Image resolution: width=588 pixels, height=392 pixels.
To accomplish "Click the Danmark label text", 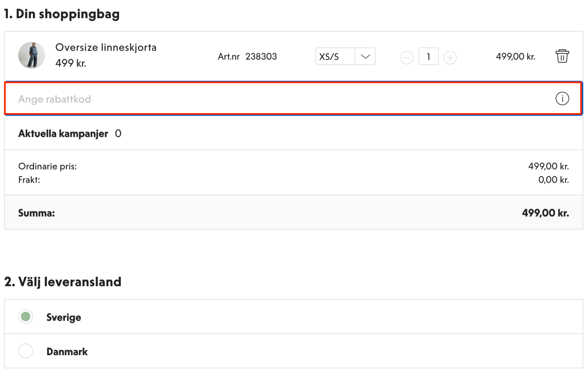I will click(67, 352).
